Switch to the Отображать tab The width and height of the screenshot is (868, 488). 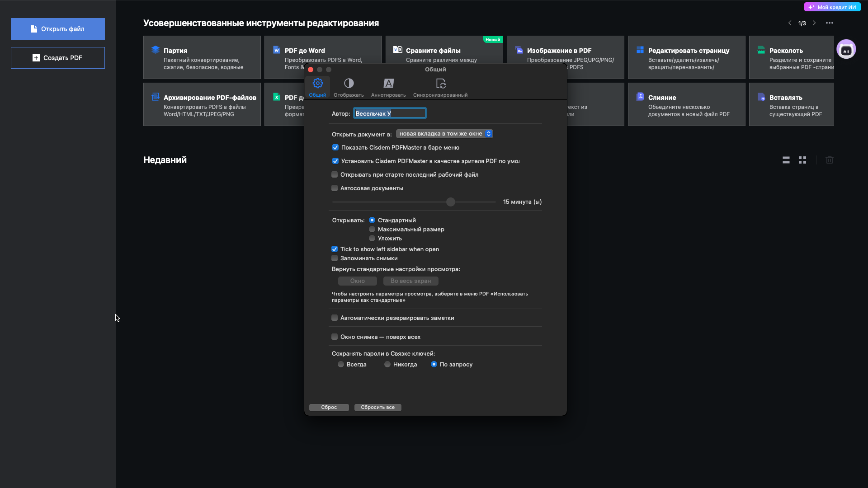click(x=349, y=87)
